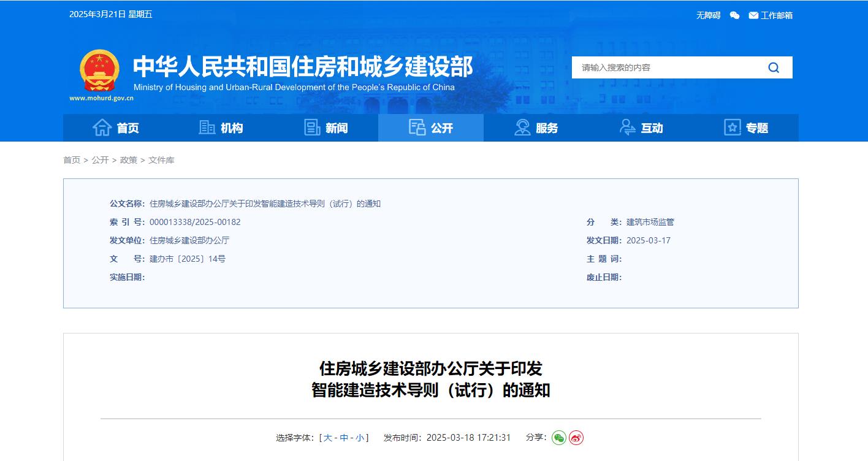Viewport: 868px width, 461px height.
Task: Go to 首页 in navigation bar
Action: point(116,128)
